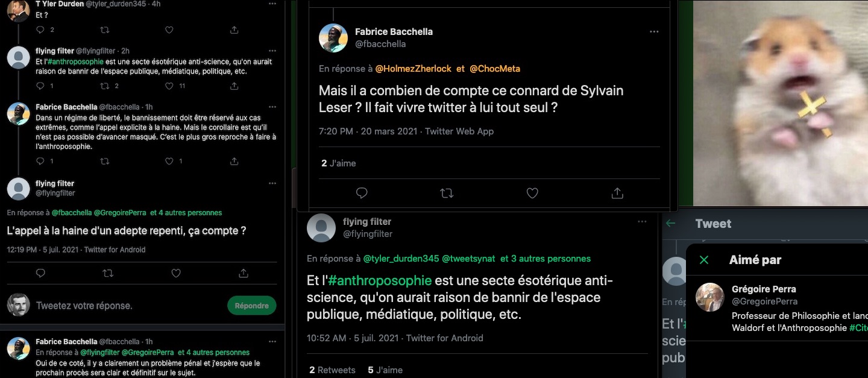This screenshot has width=868, height=378.
Task: Show the "2 Retweets" list
Action: click(x=332, y=370)
